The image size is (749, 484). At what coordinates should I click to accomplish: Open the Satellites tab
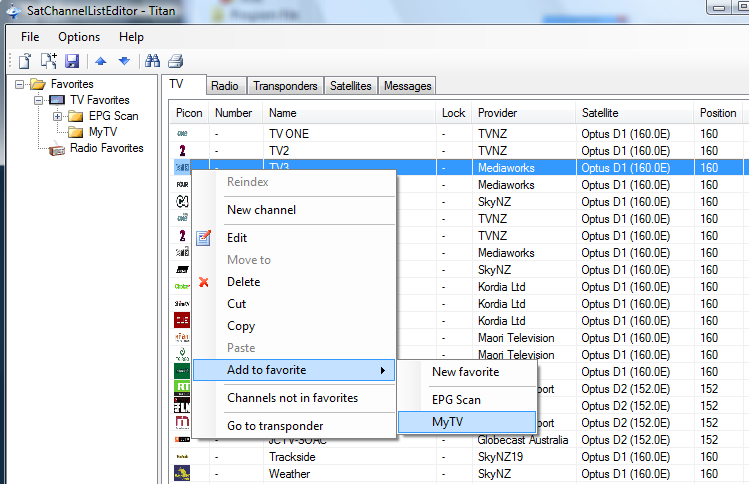[x=351, y=86]
